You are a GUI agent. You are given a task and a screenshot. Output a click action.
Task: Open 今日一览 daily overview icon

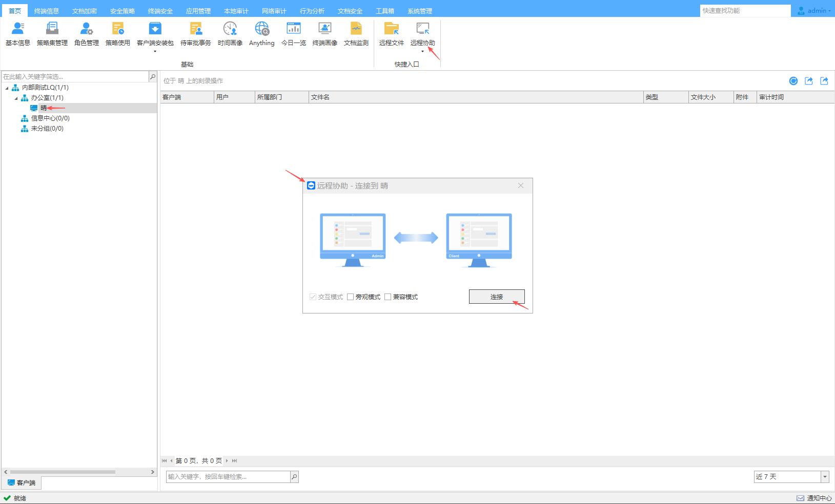293,34
